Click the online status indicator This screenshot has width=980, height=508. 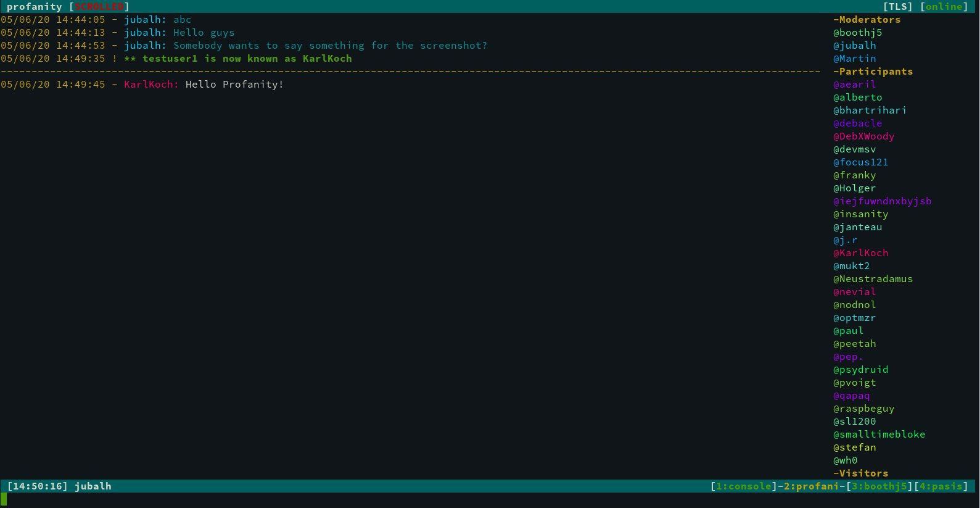(944, 7)
